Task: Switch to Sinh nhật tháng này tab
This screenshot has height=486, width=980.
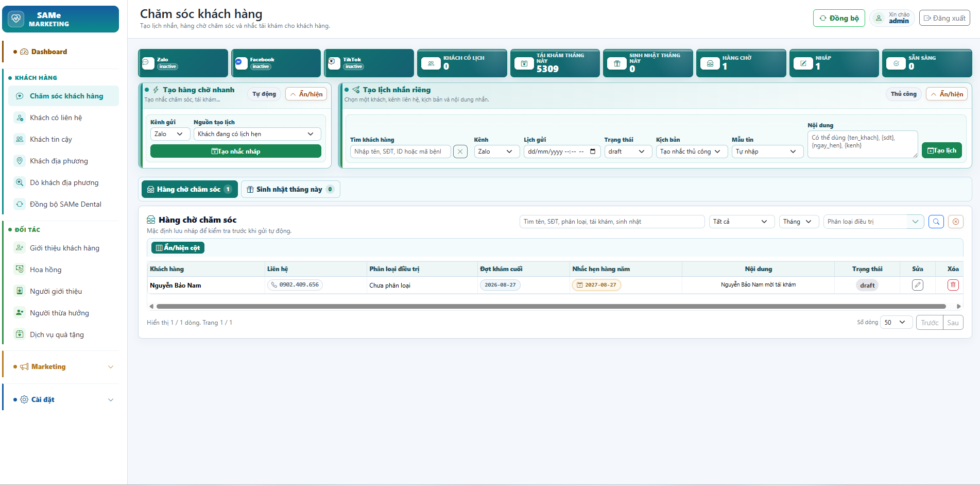Action: 290,189
